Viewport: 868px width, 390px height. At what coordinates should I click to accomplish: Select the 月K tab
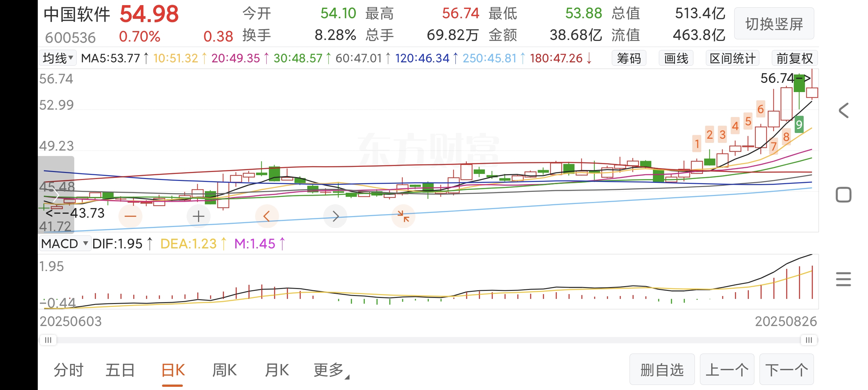[x=277, y=370]
